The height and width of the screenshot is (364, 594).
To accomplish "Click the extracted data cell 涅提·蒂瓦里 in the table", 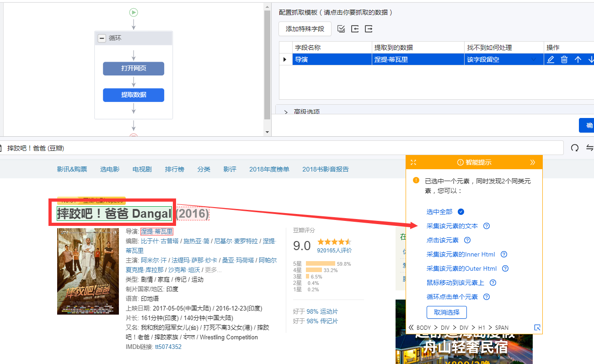I will [418, 59].
